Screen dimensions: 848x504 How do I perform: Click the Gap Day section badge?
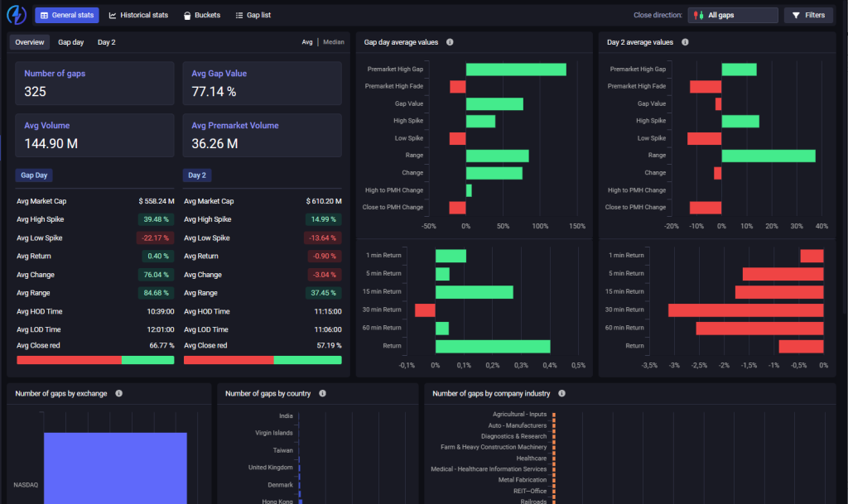[34, 175]
